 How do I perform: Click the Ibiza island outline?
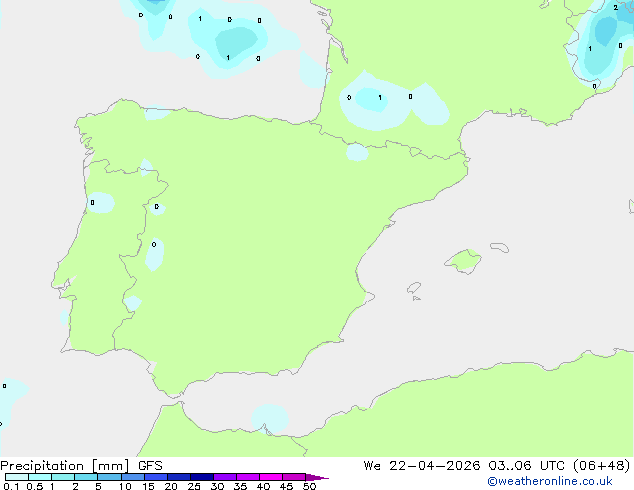click(414, 288)
